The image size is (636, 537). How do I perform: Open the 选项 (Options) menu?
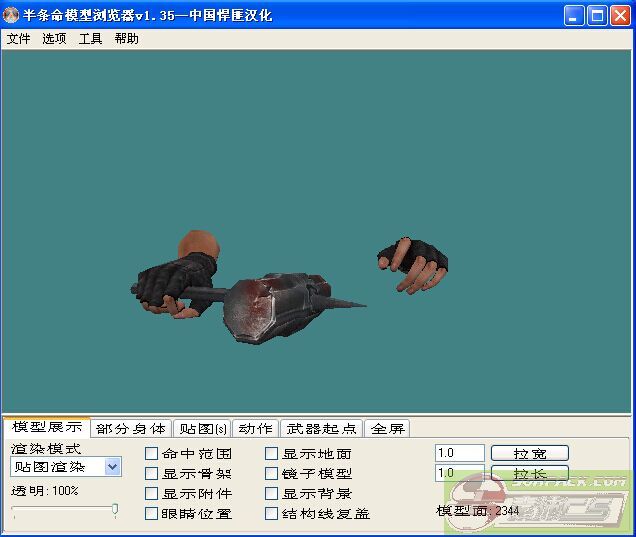coord(54,39)
